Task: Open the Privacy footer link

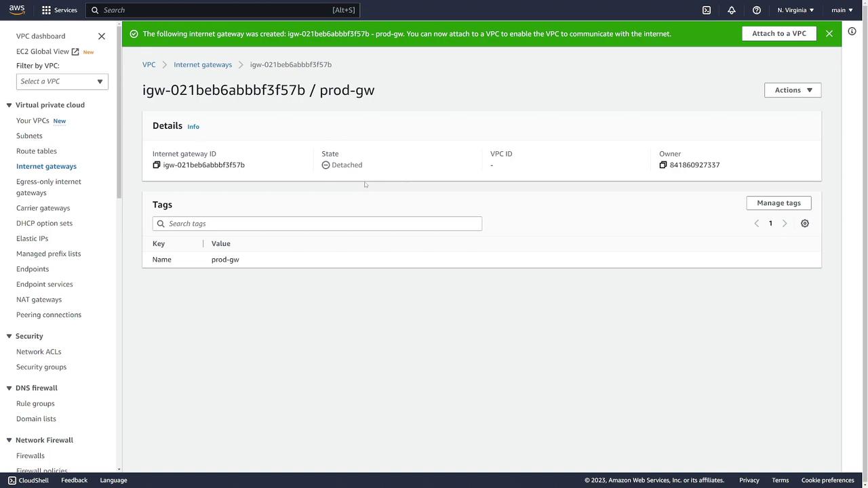Action: click(749, 480)
